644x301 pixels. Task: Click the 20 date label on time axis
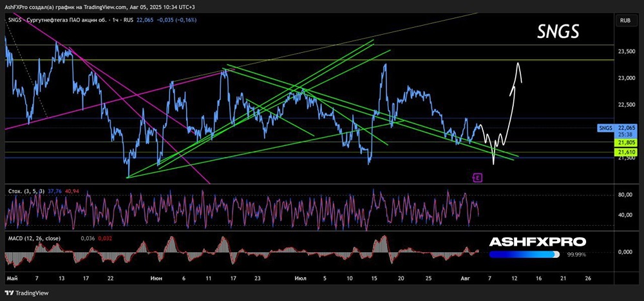401,278
